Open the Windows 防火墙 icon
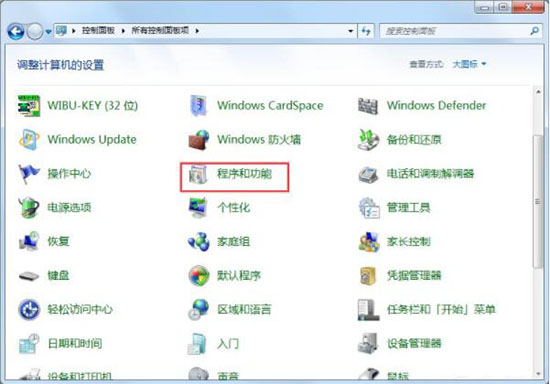Image resolution: width=550 pixels, height=384 pixels. pyautogui.click(x=199, y=140)
